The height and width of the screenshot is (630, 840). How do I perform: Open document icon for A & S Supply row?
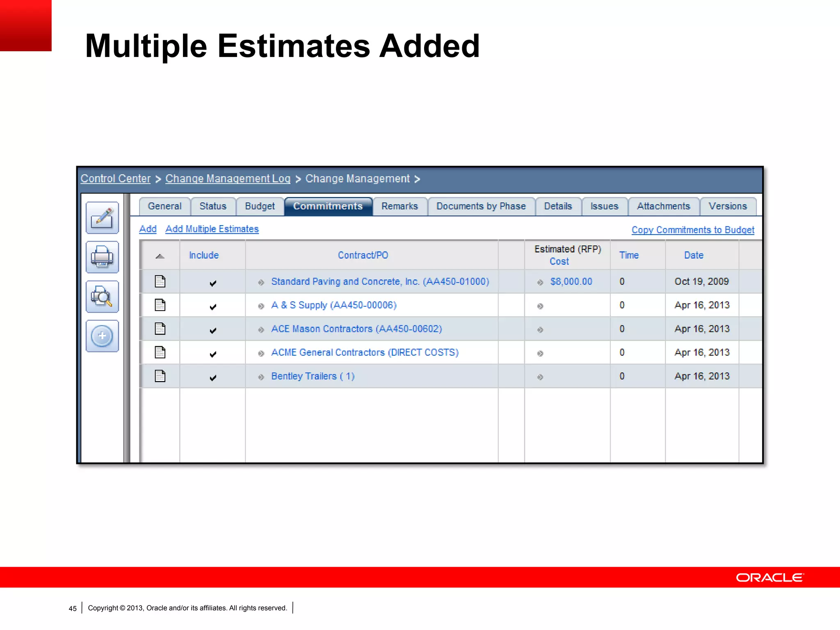[160, 305]
